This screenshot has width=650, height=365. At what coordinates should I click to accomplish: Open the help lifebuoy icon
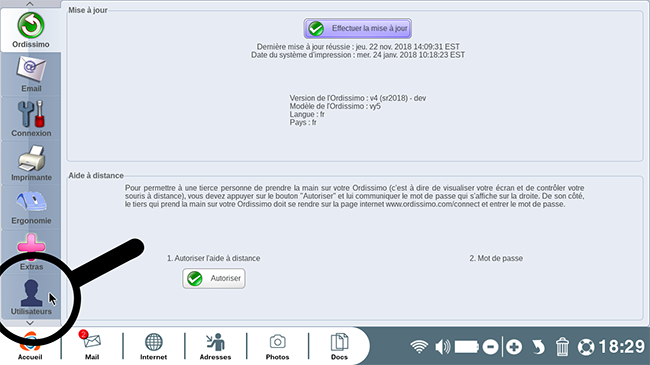click(586, 347)
